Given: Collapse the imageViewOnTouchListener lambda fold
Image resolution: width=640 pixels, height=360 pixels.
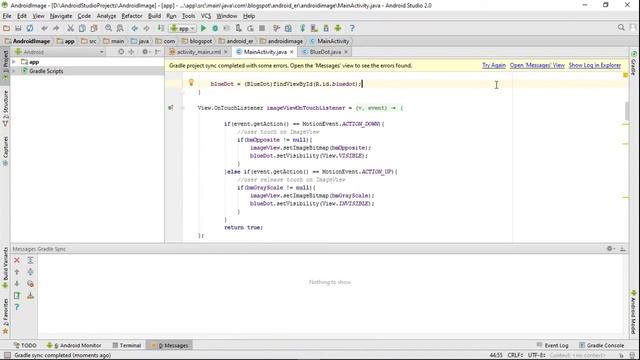Looking at the screenshot, I should (183, 108).
